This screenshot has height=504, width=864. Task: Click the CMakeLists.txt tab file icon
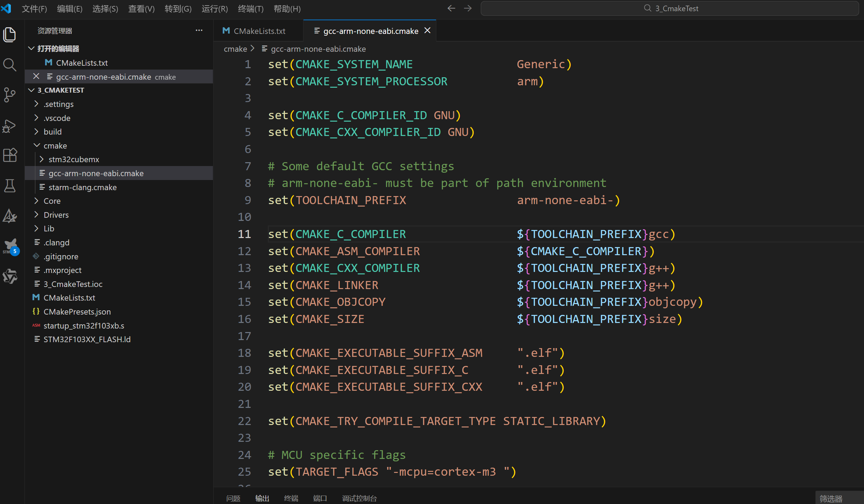pos(226,31)
